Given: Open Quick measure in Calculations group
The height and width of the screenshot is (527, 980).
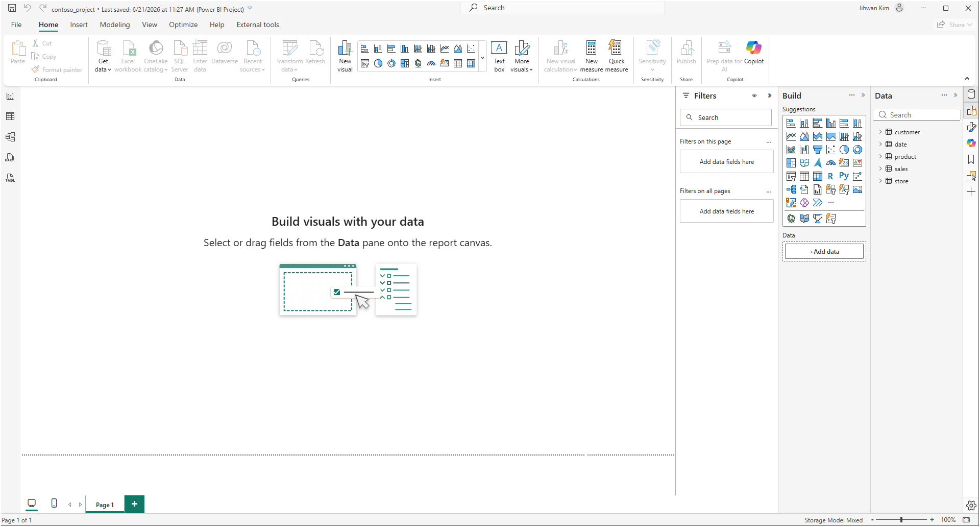Looking at the screenshot, I should (617, 57).
